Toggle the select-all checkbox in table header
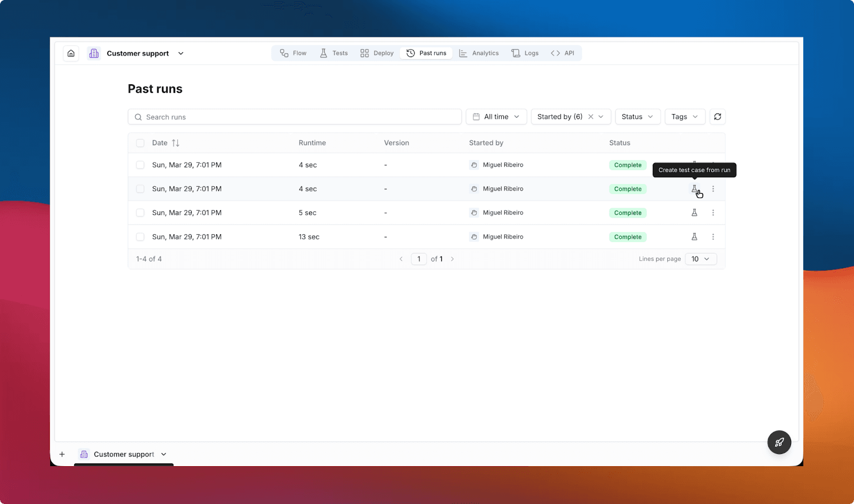The height and width of the screenshot is (504, 854). pyautogui.click(x=140, y=143)
